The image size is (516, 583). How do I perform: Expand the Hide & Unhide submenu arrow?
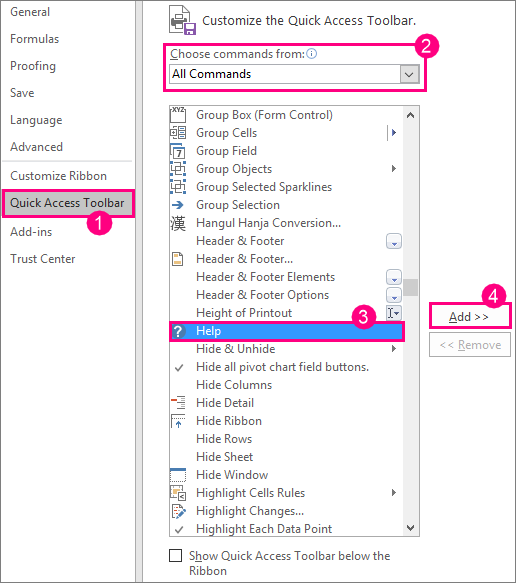[394, 349]
